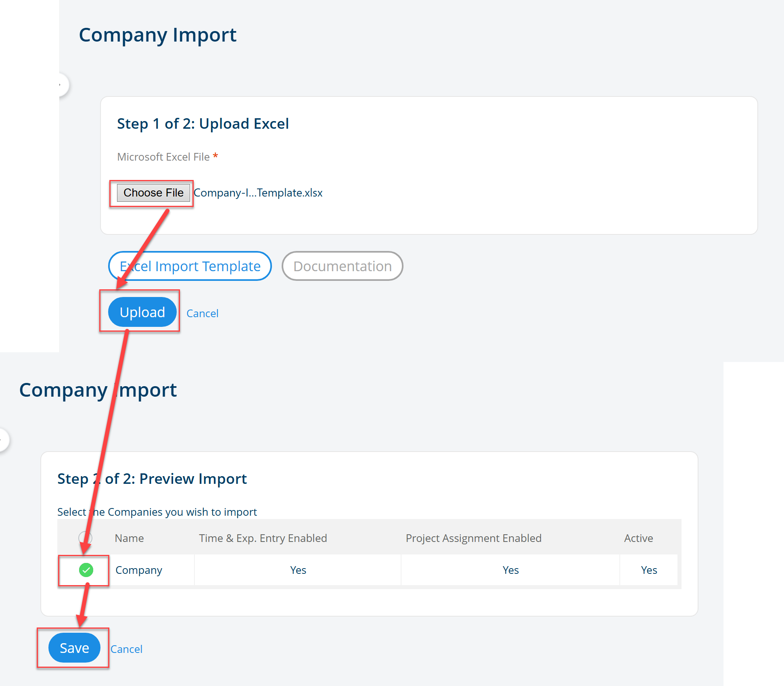Click Yes under Project Assignment Enabled
The height and width of the screenshot is (686, 784).
point(510,570)
